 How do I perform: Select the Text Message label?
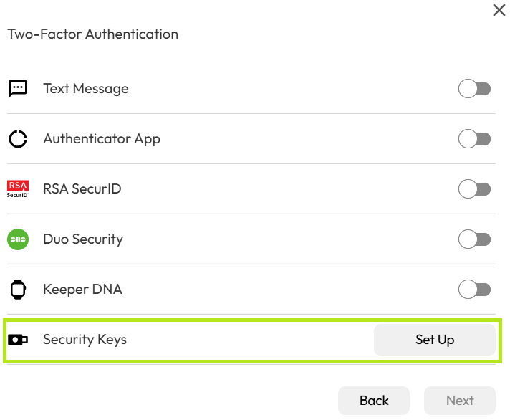86,89
